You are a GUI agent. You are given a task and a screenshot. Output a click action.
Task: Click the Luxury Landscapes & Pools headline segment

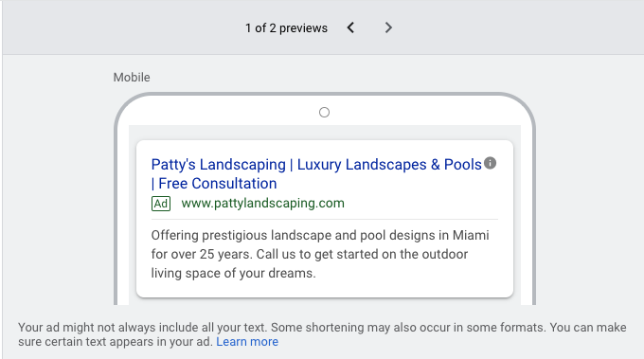(389, 164)
